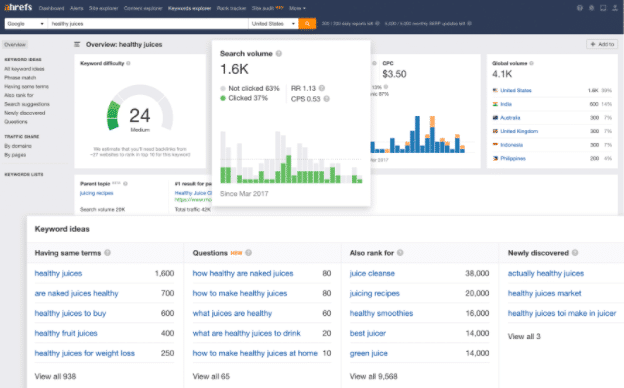Click the Search volume info icon
The height and width of the screenshot is (388, 624).
279,54
